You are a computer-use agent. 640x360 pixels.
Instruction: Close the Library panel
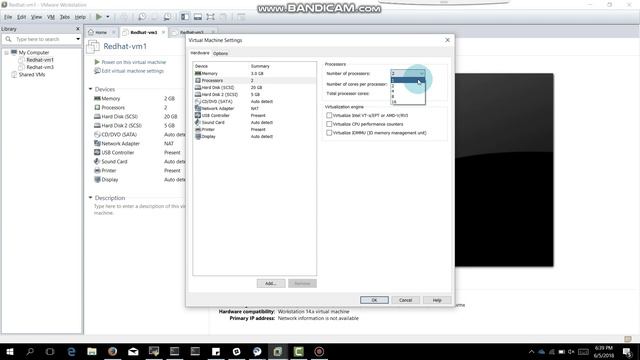pos(78,29)
